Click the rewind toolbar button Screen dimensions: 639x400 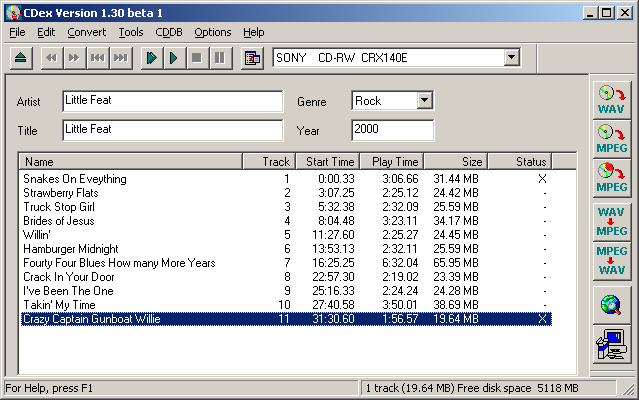pos(51,58)
